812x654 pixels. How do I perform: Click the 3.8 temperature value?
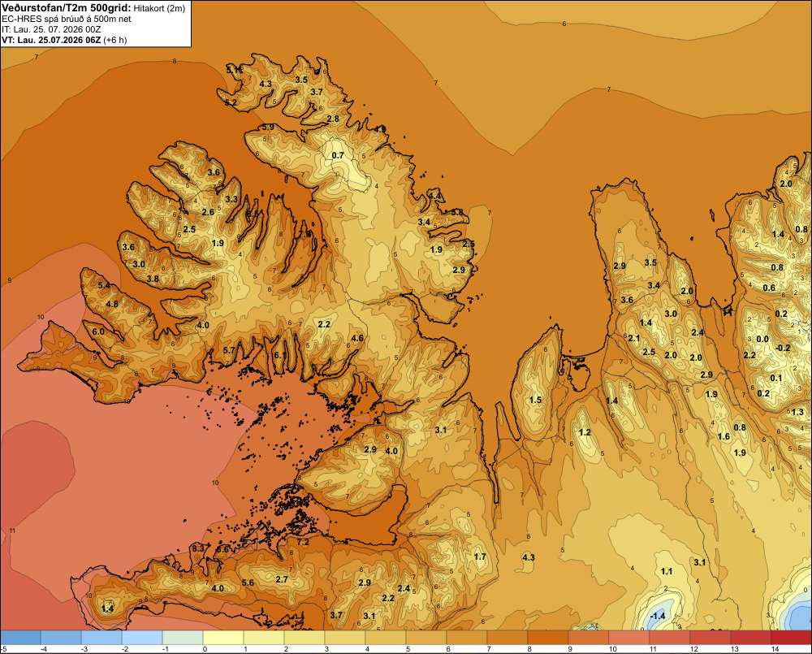(x=153, y=279)
